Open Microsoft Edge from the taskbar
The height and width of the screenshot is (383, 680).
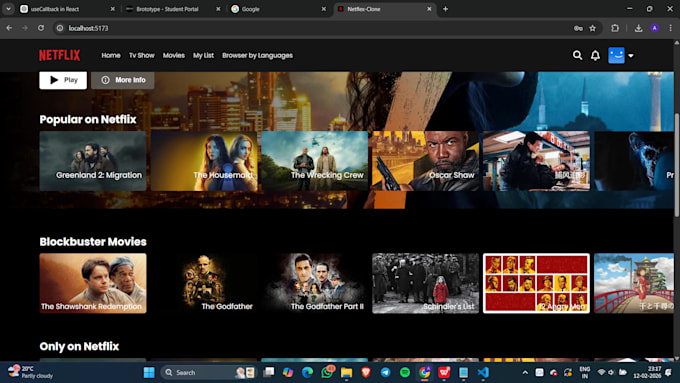coord(307,373)
